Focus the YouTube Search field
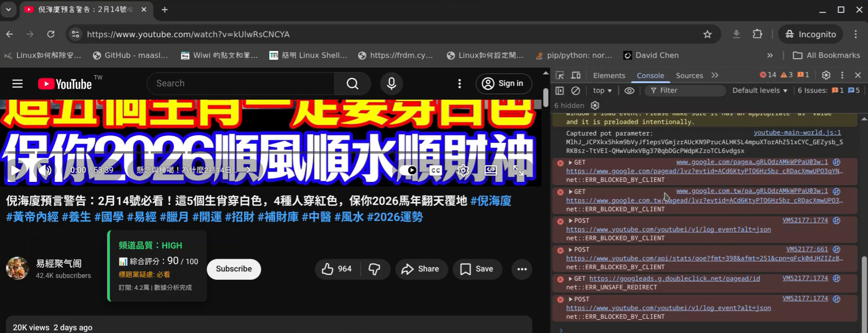The image size is (868, 333). point(241,84)
